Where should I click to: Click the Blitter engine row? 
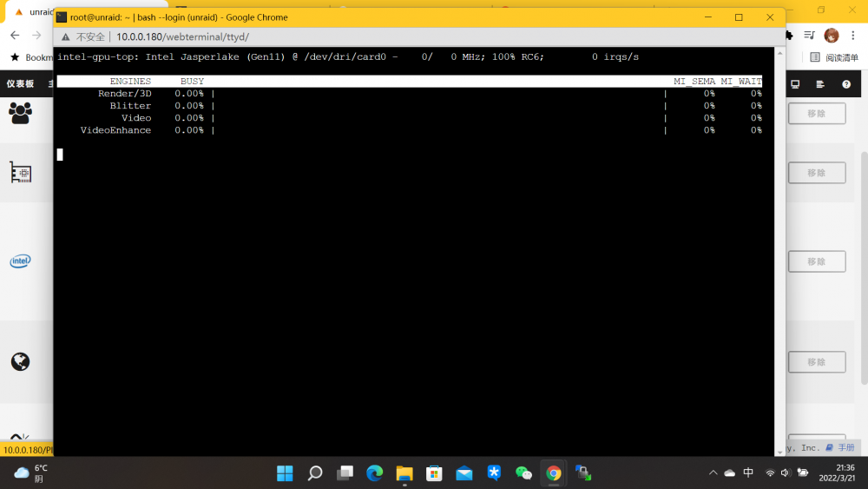pos(410,106)
